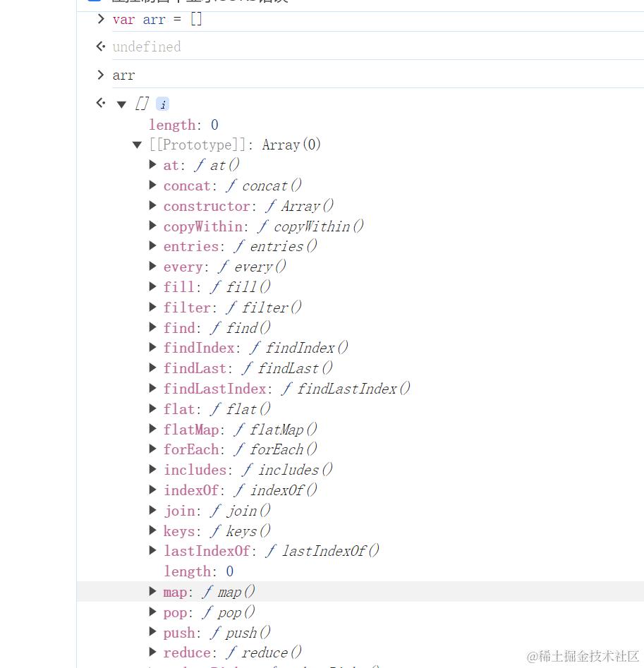
Task: Click the 'findLastIndex()' function value
Action: point(353,389)
